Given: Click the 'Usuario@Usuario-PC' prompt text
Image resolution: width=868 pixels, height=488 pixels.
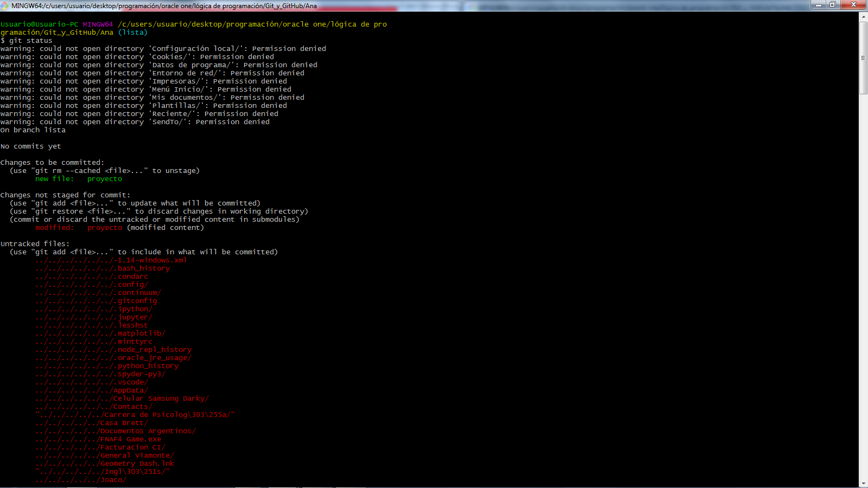Looking at the screenshot, I should tap(40, 24).
